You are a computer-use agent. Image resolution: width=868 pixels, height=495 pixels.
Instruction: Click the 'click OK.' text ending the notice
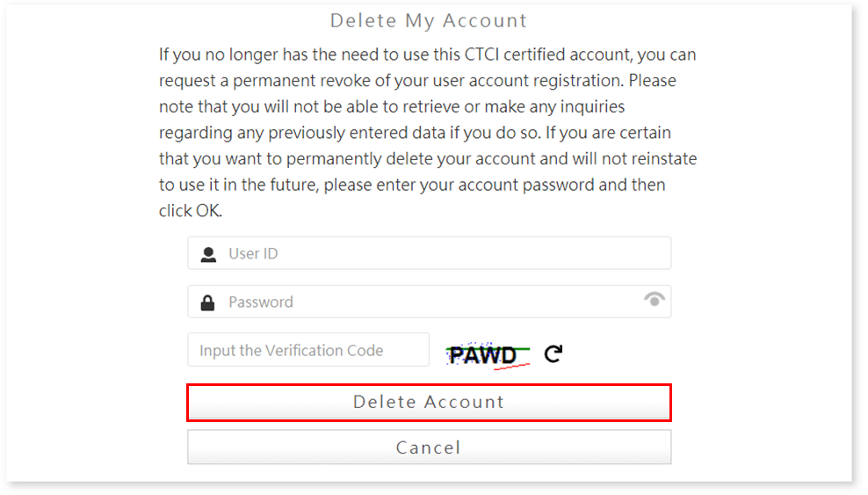pos(191,211)
